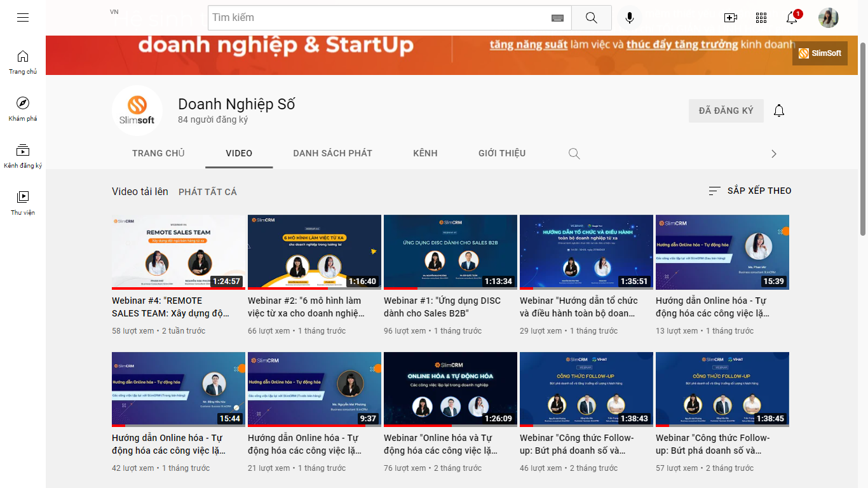Click the Doanh Nghiệp Số channel name
The width and height of the screenshot is (868, 488).
pos(236,104)
